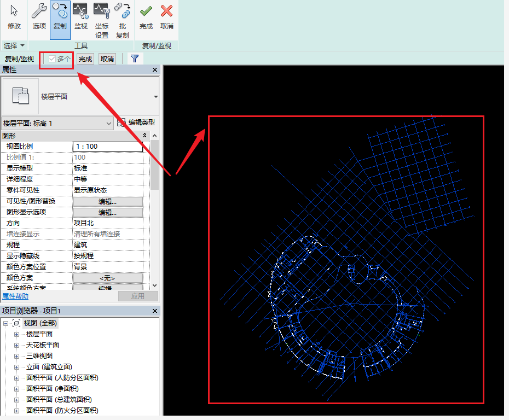The height and width of the screenshot is (420, 509).
Task: Click the 视图比例 1 : 100 field
Action: (108, 147)
